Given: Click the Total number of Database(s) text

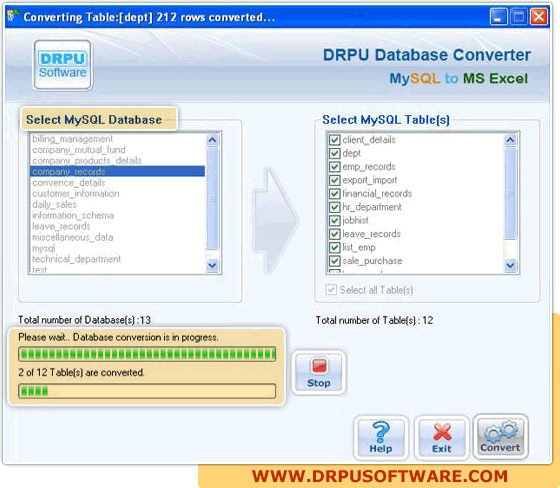Looking at the screenshot, I should 84,320.
